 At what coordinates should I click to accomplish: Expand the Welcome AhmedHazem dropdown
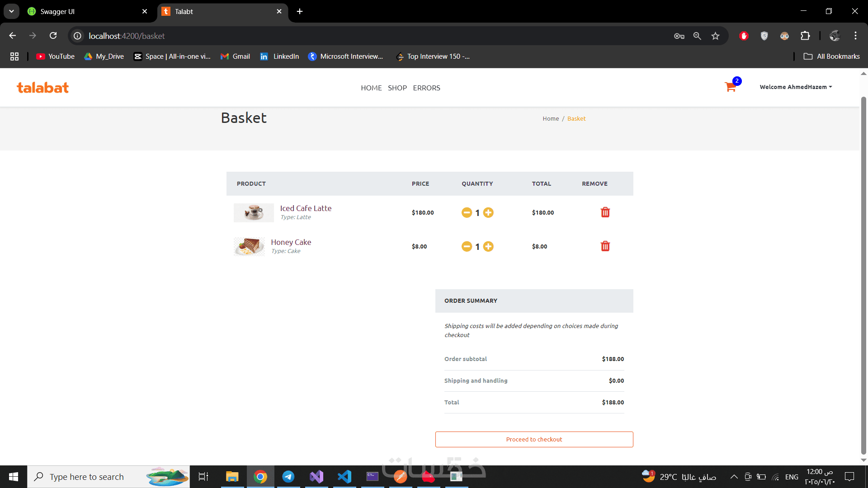point(796,87)
